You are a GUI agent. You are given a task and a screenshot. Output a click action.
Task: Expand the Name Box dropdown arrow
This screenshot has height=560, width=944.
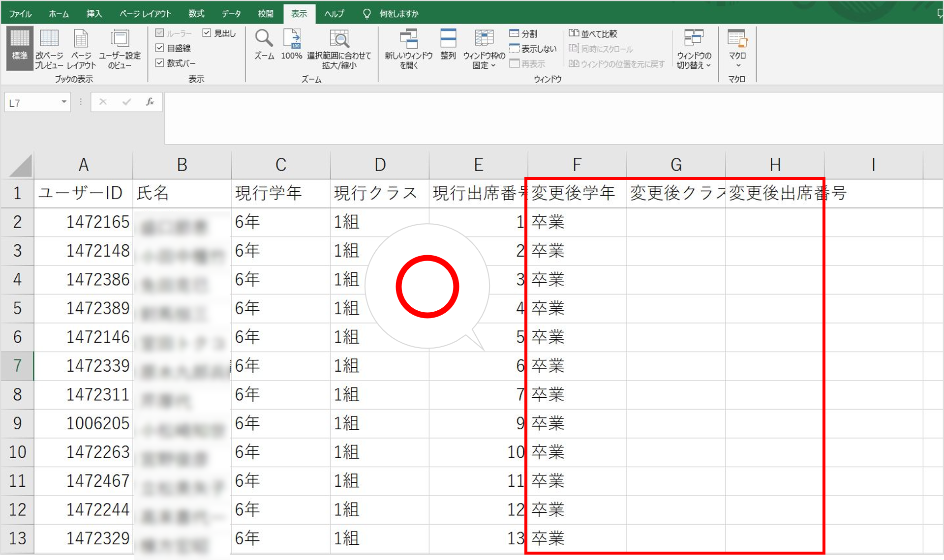pyautogui.click(x=64, y=102)
